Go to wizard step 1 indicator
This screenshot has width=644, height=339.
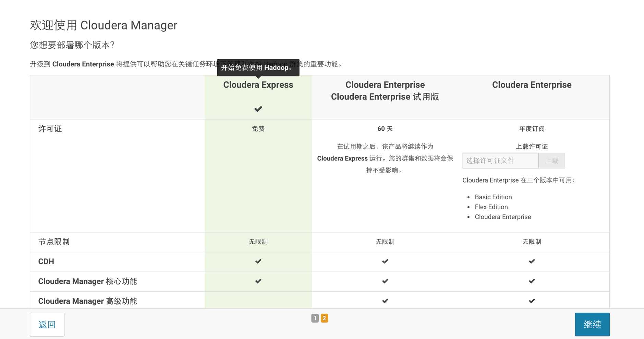coord(315,318)
